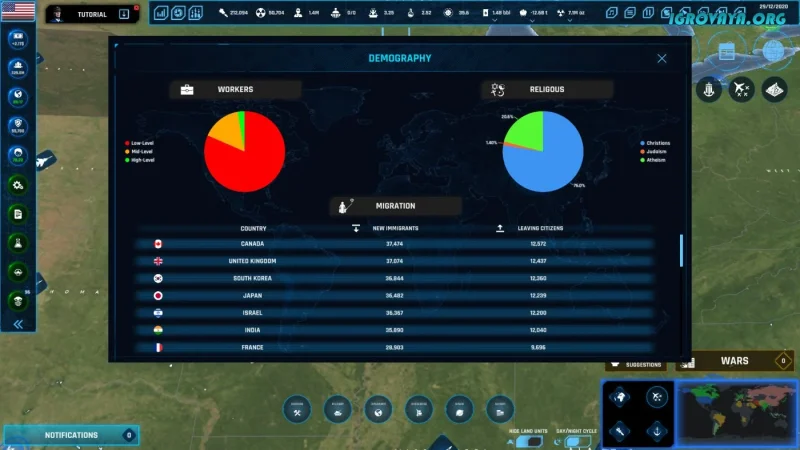This screenshot has width=800, height=450.
Task: Click the calendar icon over the map
Action: click(x=727, y=51)
